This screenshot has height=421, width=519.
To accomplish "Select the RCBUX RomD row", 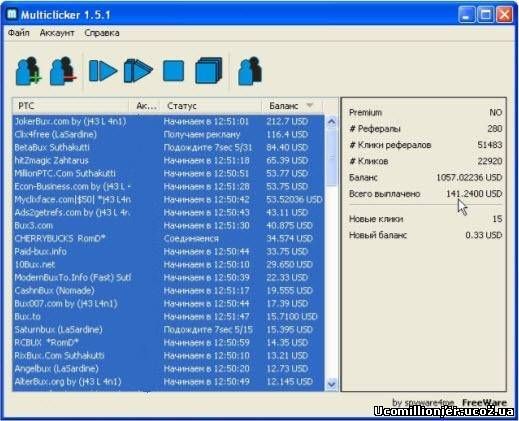I will [168, 342].
